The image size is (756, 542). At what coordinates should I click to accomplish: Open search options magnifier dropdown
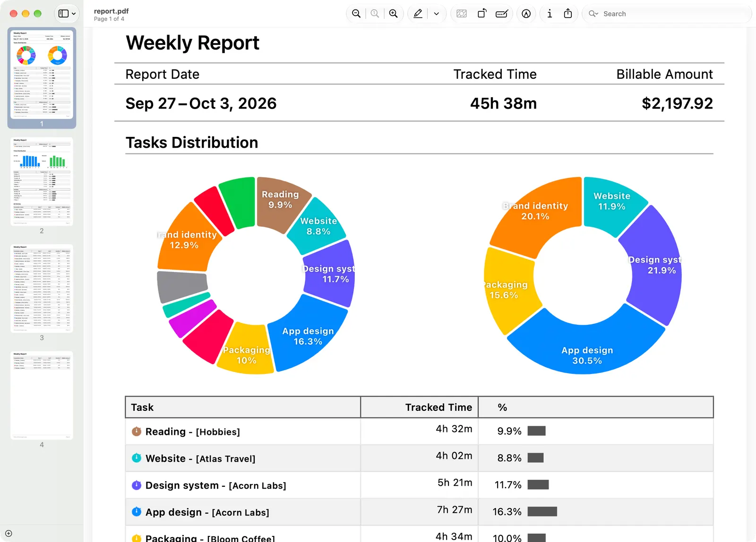tap(593, 14)
